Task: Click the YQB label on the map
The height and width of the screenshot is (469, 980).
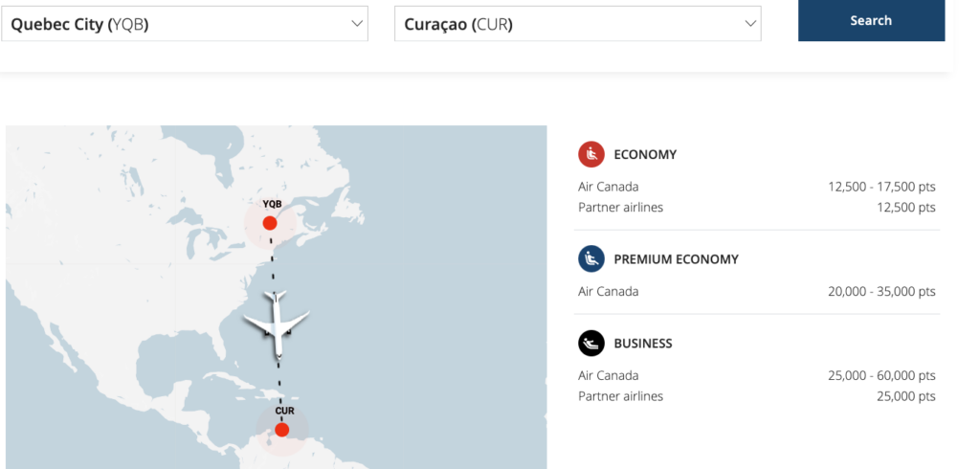Action: [272, 204]
